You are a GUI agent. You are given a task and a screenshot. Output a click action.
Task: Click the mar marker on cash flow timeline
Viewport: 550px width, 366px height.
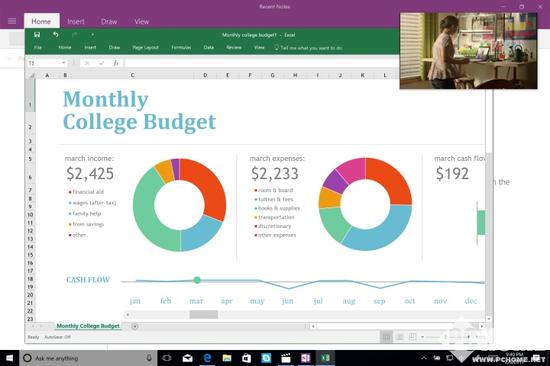point(197,280)
